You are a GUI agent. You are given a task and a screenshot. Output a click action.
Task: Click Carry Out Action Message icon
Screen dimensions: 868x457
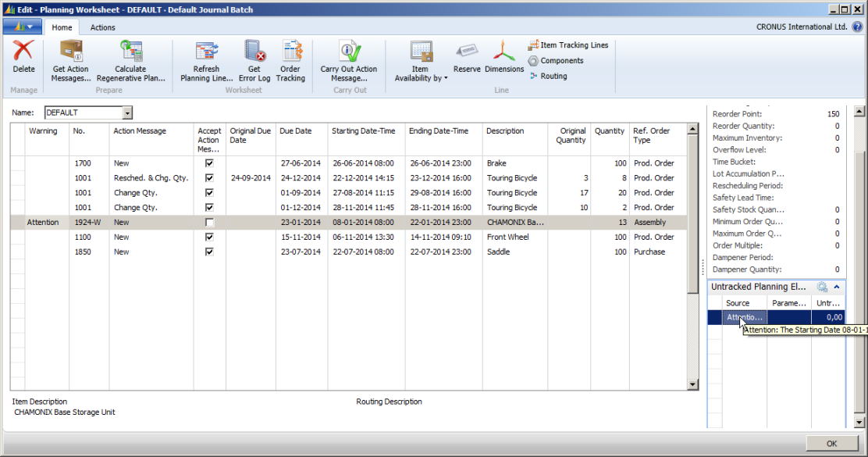tap(349, 51)
